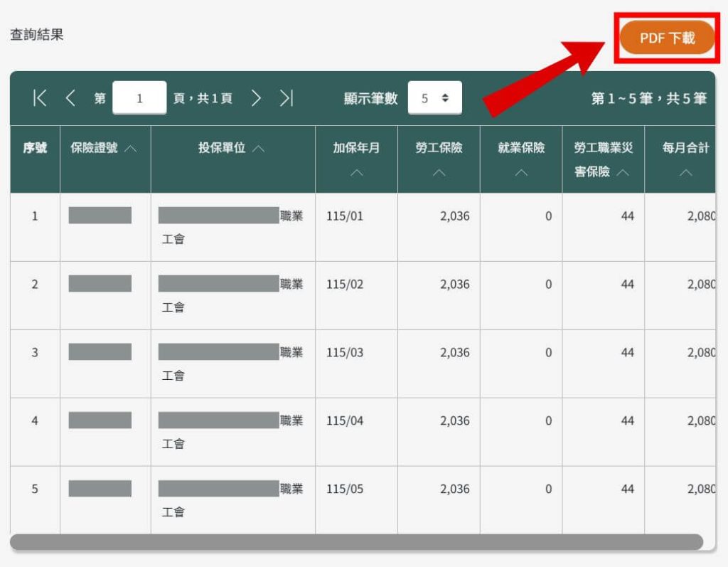Click the 第1~5筆，共5筆 record count text
Image resolution: width=728 pixels, height=567 pixels.
pyautogui.click(x=648, y=98)
